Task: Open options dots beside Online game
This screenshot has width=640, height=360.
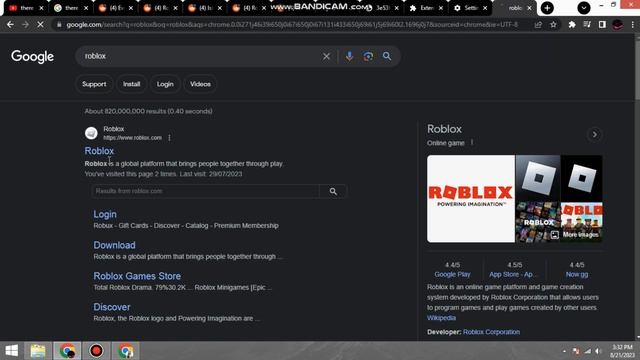Action: (x=472, y=142)
